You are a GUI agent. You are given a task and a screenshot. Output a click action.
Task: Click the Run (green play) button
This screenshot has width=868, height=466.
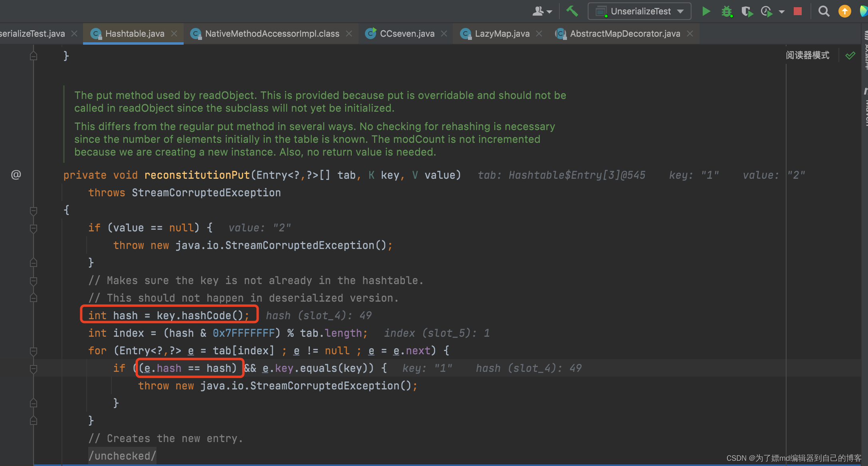point(706,12)
